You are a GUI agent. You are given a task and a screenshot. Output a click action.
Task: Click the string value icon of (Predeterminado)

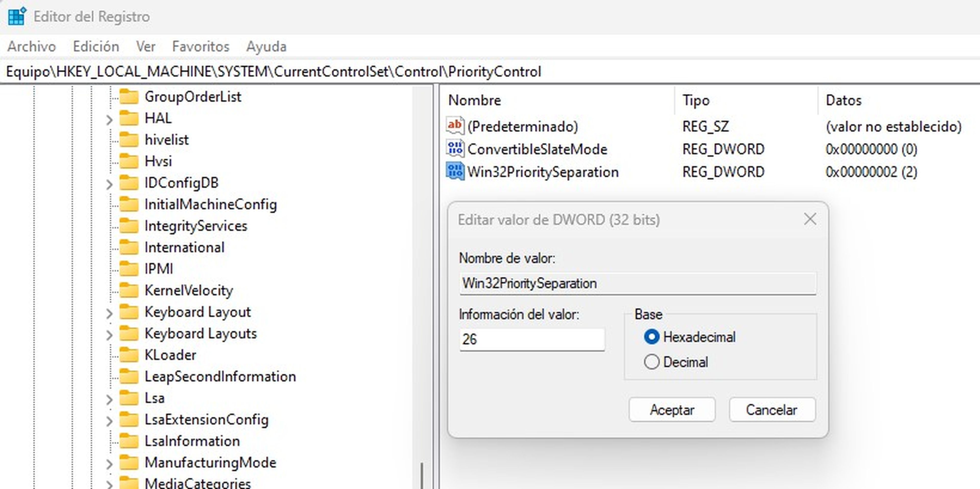pyautogui.click(x=455, y=126)
